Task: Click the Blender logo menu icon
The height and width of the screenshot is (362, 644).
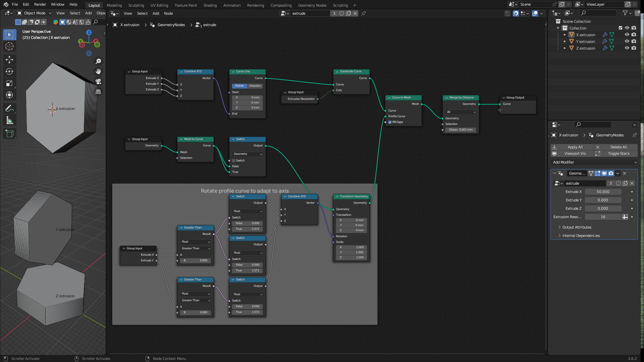Action: (x=6, y=4)
